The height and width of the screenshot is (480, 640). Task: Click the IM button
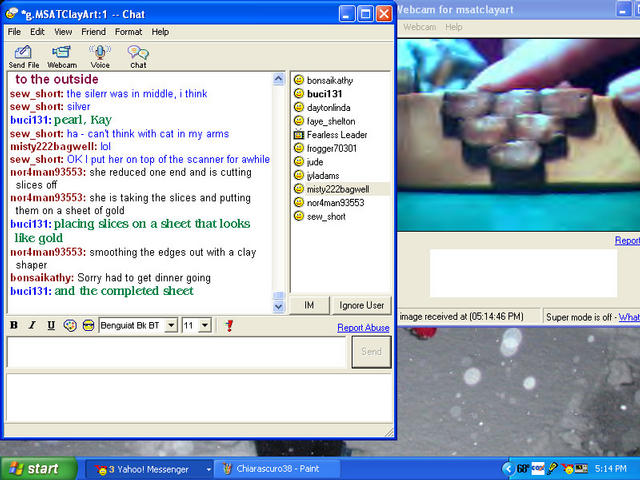click(309, 305)
